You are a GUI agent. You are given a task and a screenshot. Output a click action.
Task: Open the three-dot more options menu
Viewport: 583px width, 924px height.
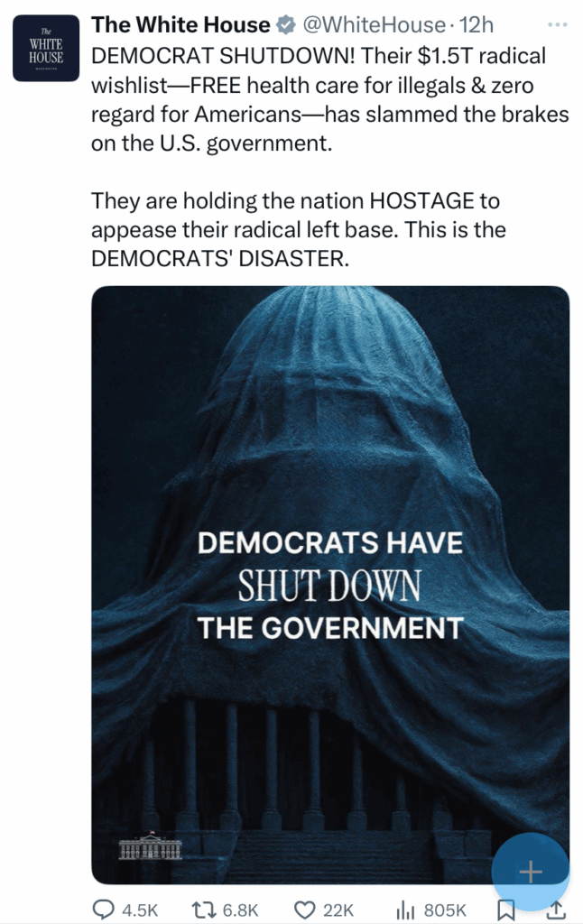pos(557,24)
